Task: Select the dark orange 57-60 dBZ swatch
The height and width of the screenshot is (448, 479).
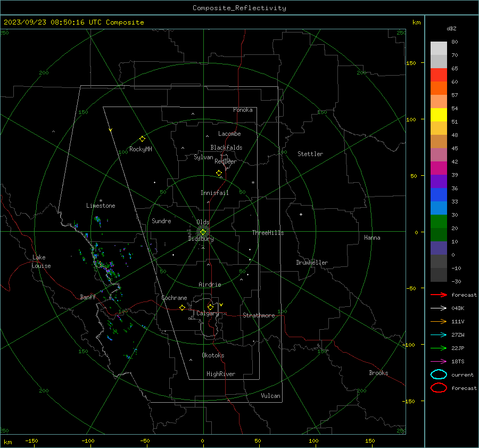Action: pyautogui.click(x=439, y=88)
